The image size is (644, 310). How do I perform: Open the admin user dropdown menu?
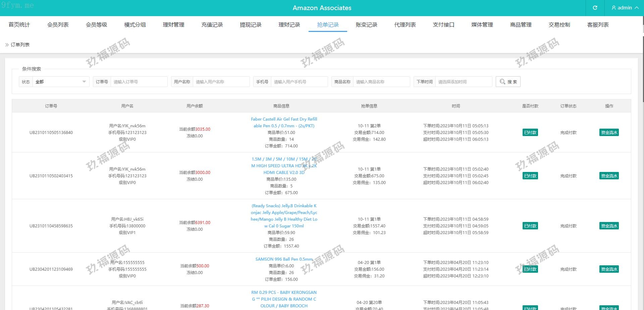(x=625, y=8)
